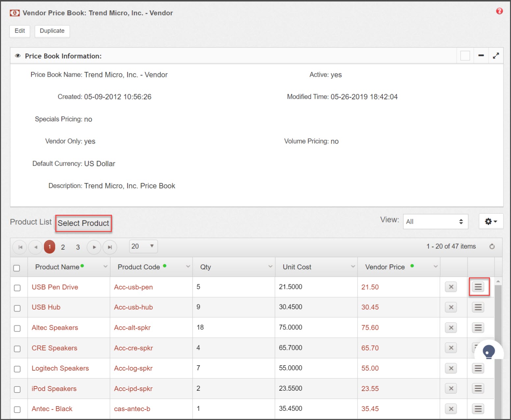Open Vendor Price column menu arrow
Image resolution: width=511 pixels, height=420 pixels.
(x=436, y=266)
